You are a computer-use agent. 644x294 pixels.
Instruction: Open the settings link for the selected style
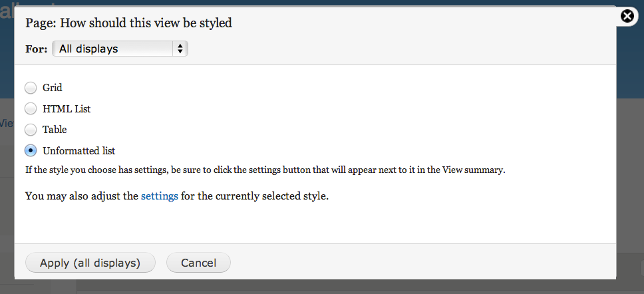(x=160, y=196)
